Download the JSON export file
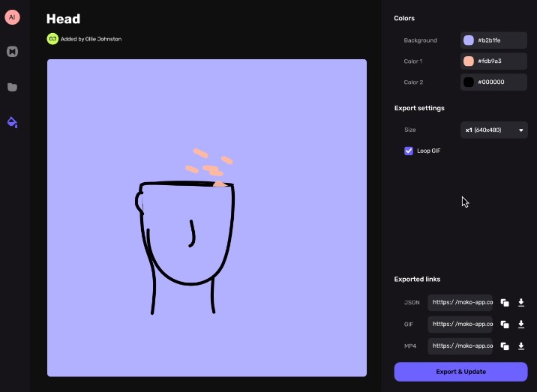Screen dimensions: 537x392 [x=521, y=303]
